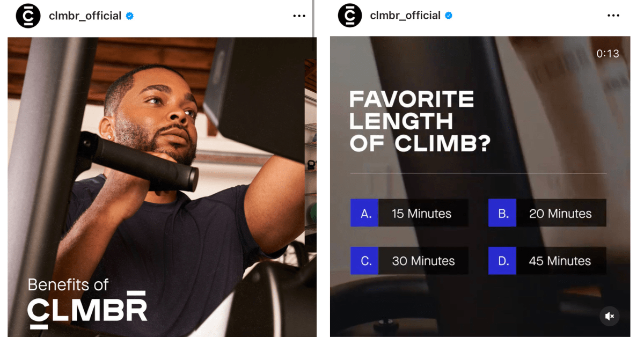Click verified badge on left post

129,16
